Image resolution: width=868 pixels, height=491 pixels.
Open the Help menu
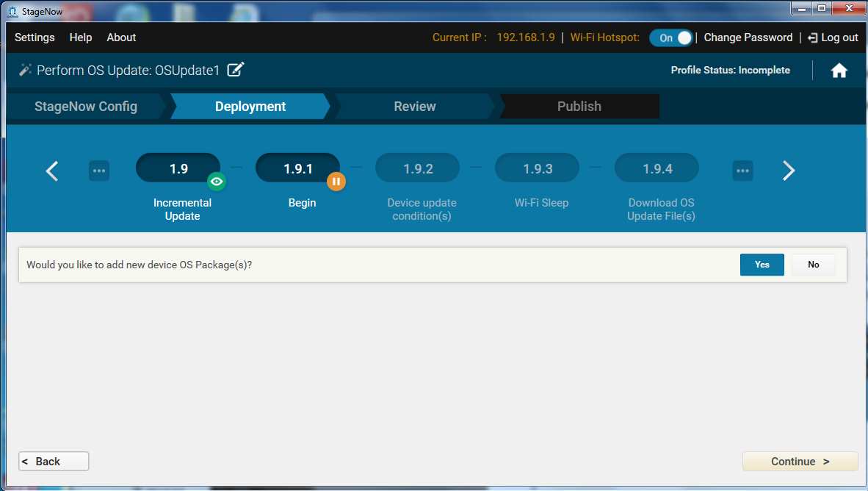(x=81, y=37)
